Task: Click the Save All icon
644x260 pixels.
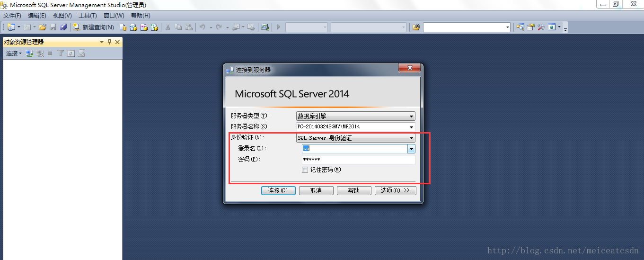Action: [63, 27]
